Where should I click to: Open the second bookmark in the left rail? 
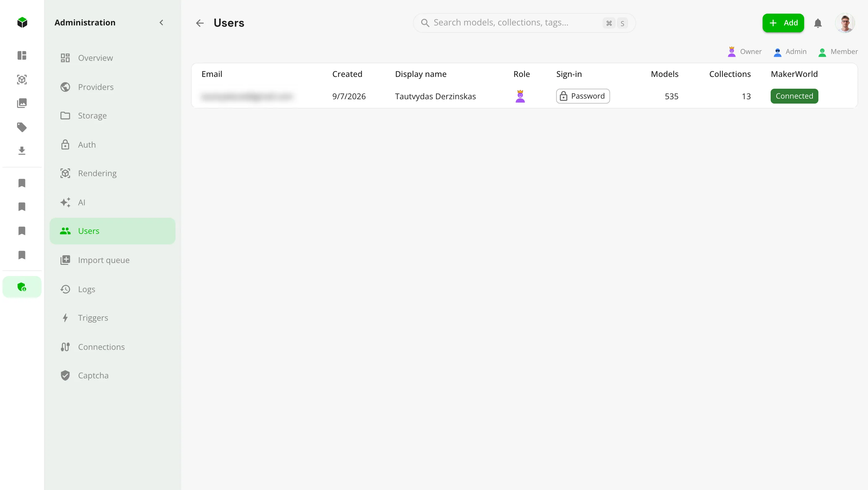click(22, 207)
